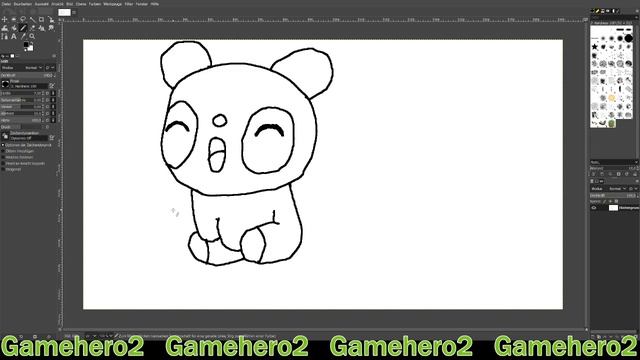Screen dimensions: 640x360
Task: Select the Zoom magnifier tool
Action: (32, 37)
